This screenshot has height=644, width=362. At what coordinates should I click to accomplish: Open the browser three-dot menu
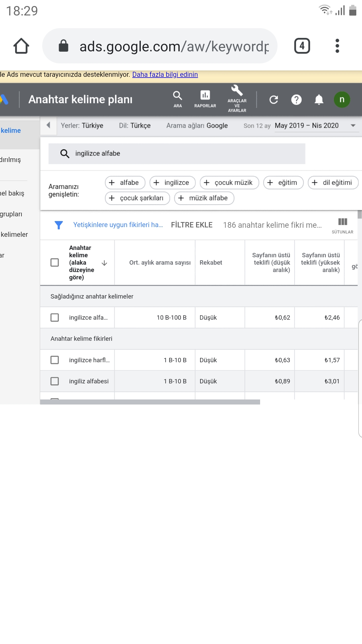[337, 46]
